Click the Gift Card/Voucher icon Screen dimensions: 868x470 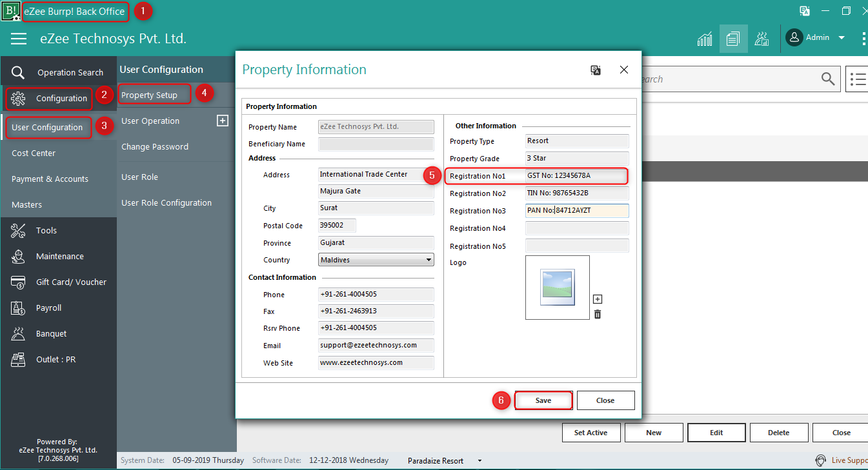coord(18,282)
